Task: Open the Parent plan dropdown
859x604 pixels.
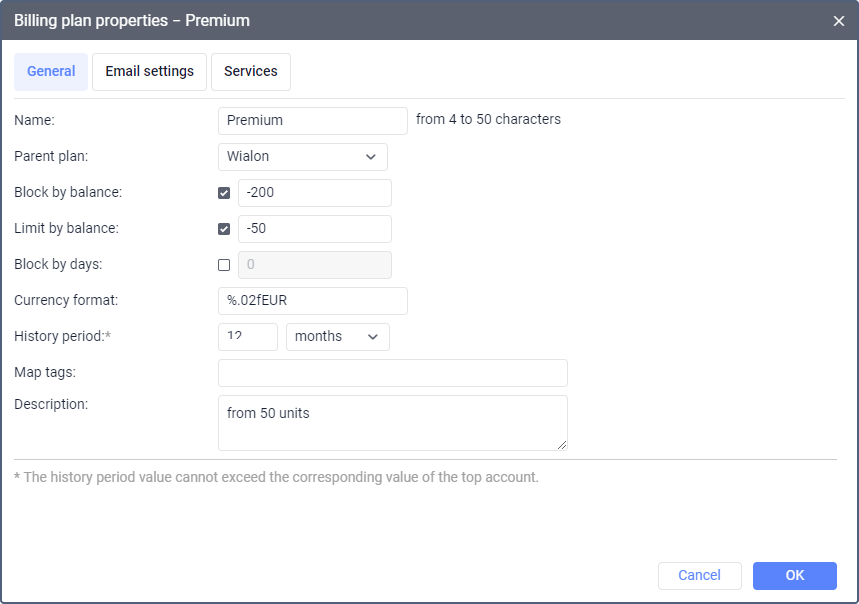Action: [302, 157]
